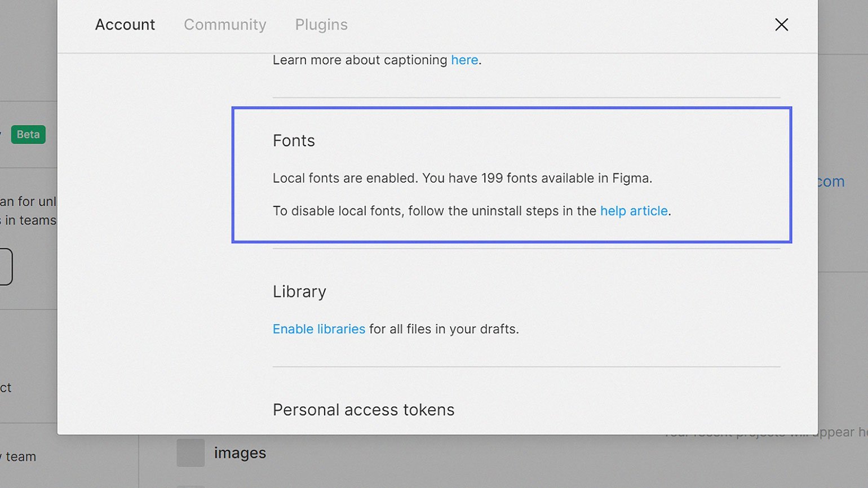Click the 'Enable libraries' link

319,329
